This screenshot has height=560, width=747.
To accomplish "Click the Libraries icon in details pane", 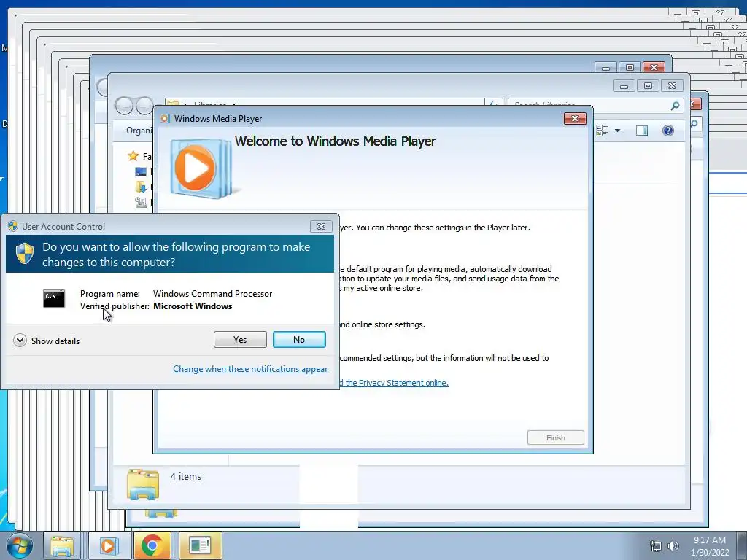I will 143,484.
